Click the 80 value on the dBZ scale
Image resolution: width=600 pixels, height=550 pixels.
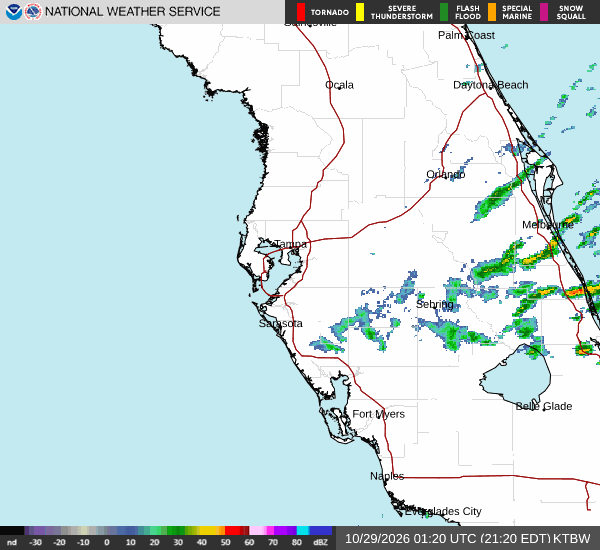(x=297, y=542)
